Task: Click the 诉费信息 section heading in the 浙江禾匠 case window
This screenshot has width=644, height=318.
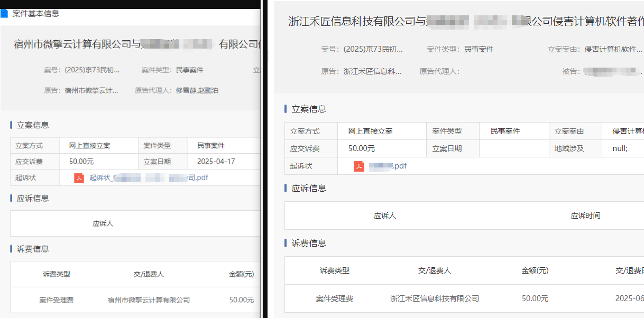Action: click(309, 243)
